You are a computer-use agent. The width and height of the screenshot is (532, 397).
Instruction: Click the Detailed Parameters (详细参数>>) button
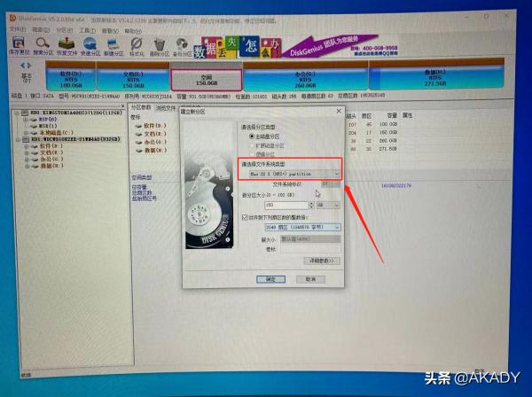(x=321, y=261)
